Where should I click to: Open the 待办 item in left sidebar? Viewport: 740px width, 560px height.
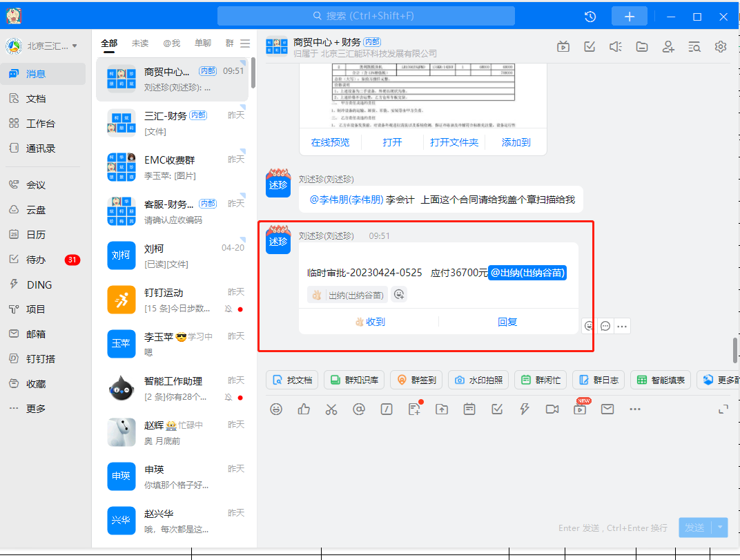(36, 260)
